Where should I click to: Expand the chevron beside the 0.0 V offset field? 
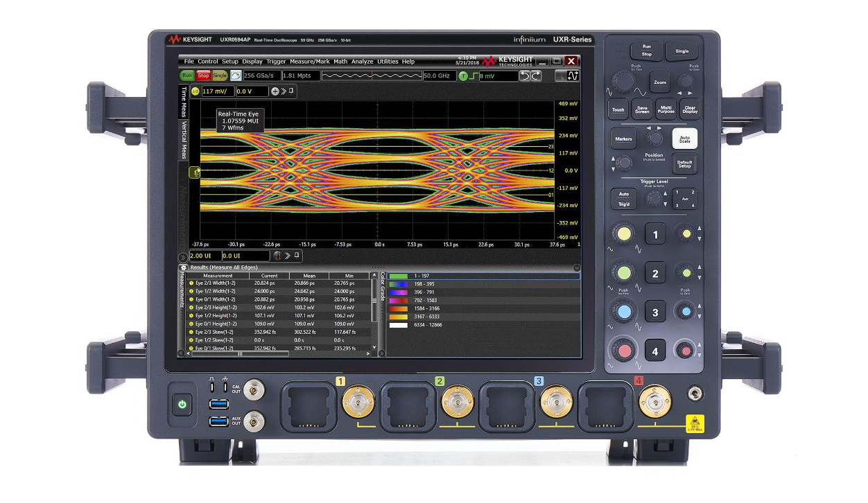[x=283, y=90]
